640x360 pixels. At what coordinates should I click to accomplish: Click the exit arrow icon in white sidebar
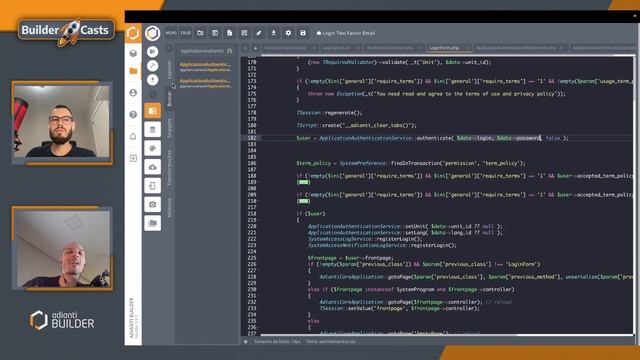(x=133, y=158)
